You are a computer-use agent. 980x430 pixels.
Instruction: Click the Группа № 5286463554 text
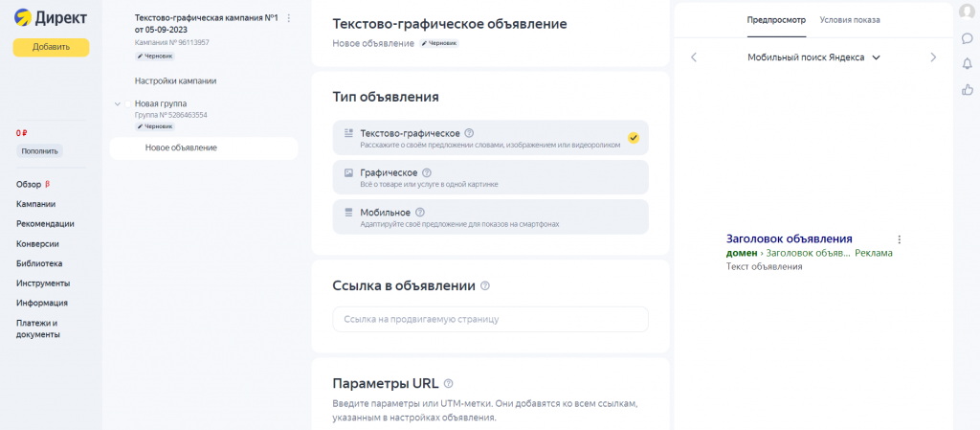click(x=171, y=115)
